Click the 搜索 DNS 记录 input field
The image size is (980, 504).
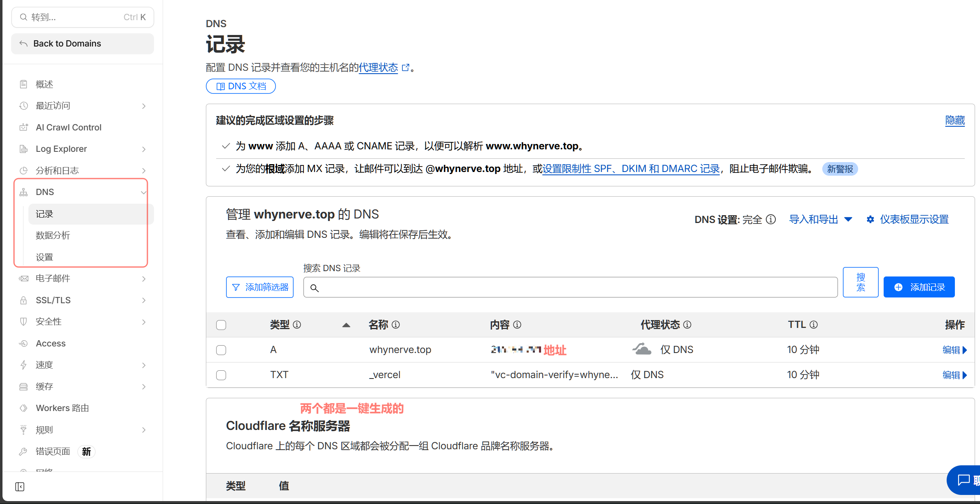coord(570,287)
